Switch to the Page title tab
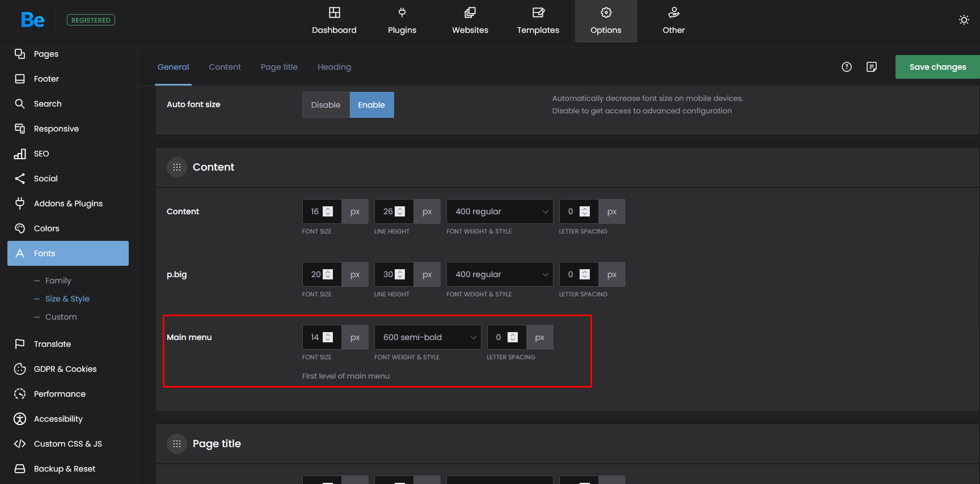 [279, 67]
